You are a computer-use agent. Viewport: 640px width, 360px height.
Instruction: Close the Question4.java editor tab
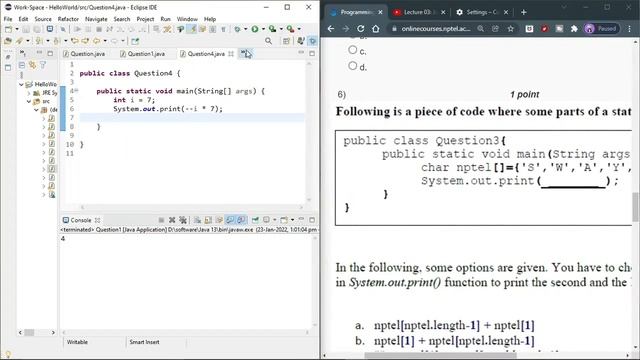point(231,54)
